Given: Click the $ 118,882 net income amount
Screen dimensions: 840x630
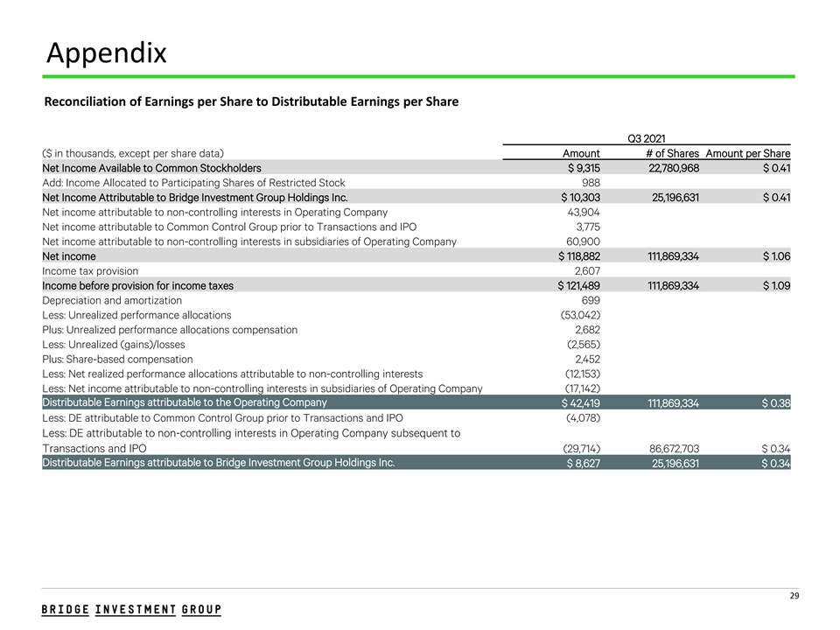Looking at the screenshot, I should click(578, 256).
